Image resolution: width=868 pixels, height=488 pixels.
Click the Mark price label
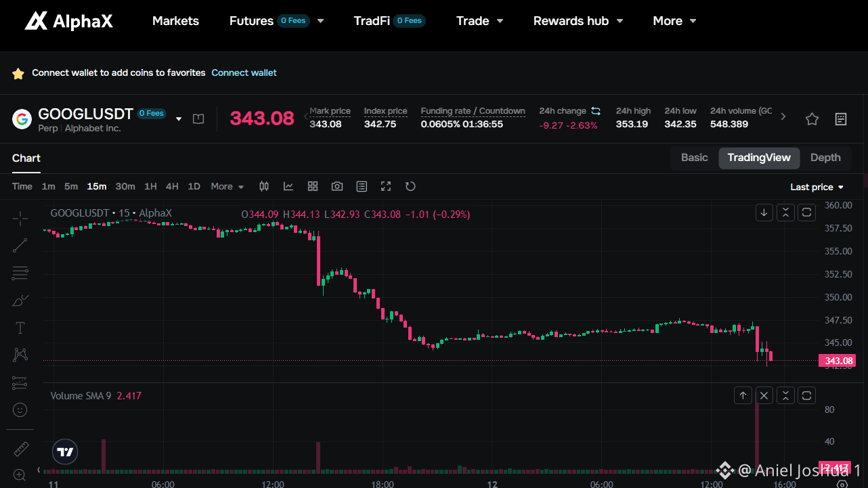coord(330,111)
